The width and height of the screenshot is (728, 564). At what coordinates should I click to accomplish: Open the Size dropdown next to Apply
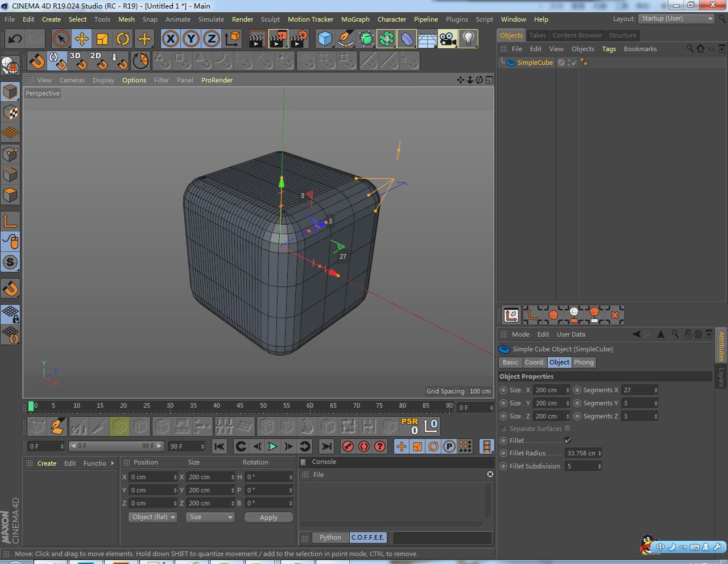(x=210, y=517)
